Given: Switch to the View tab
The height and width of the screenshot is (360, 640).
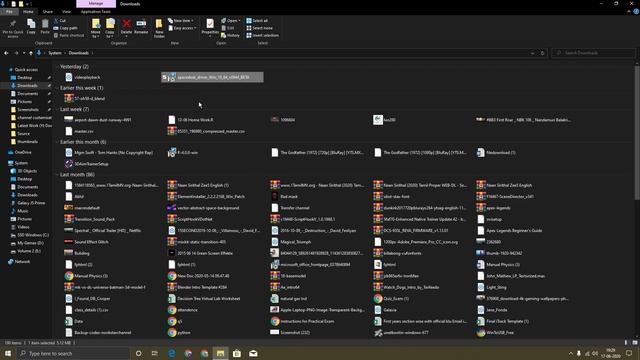Looking at the screenshot, I should (66, 12).
